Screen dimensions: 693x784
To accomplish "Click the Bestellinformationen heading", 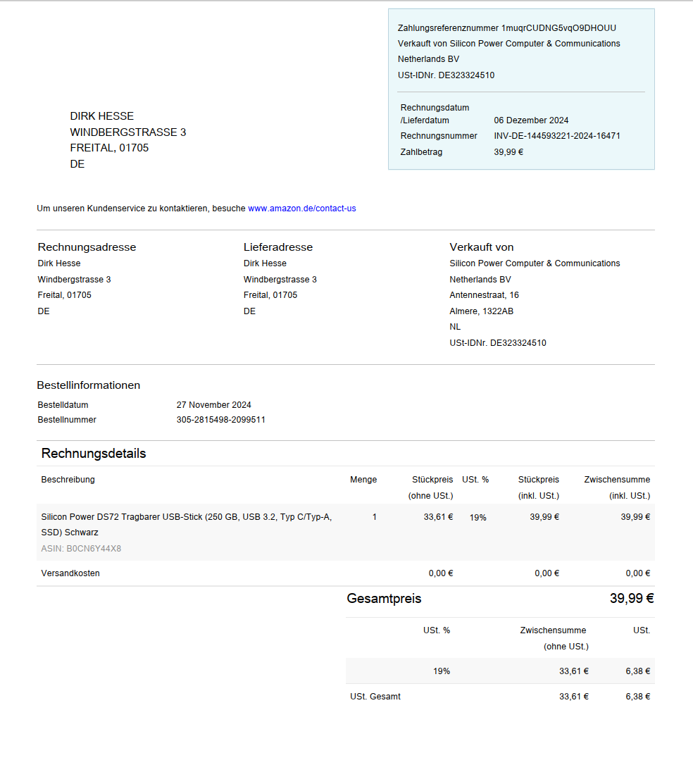I will (x=88, y=385).
